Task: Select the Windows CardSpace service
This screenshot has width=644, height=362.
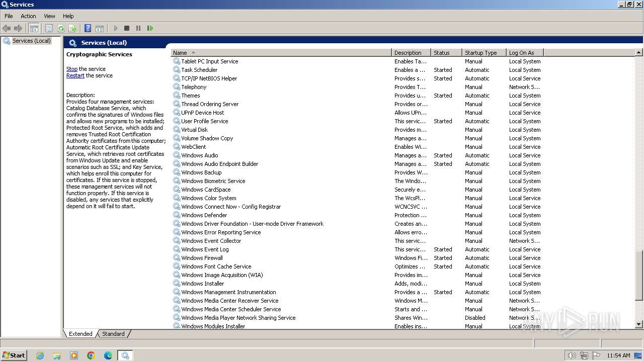Action: tap(357, 190)
